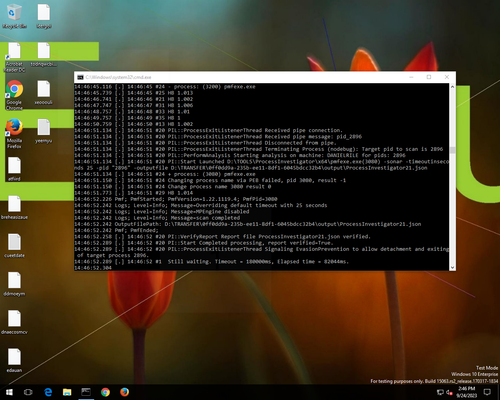500x400 pixels.
Task: Open the 'yeenyu' desktop file
Action: point(44,131)
